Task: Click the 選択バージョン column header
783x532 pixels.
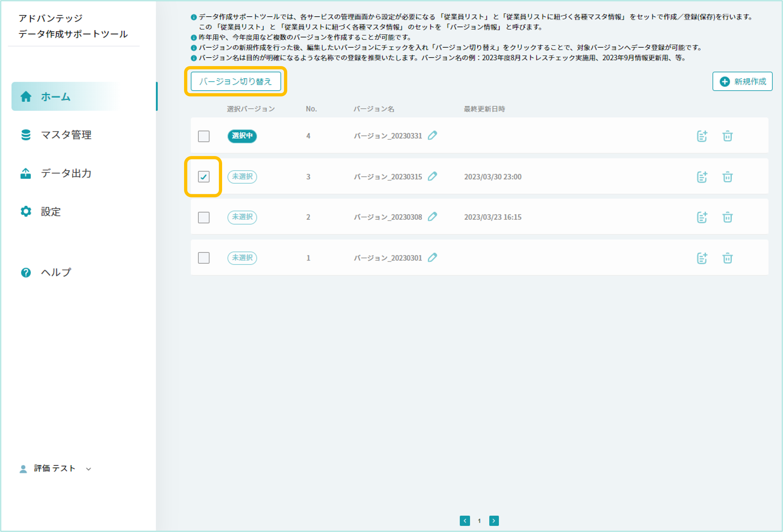Action: pos(251,109)
